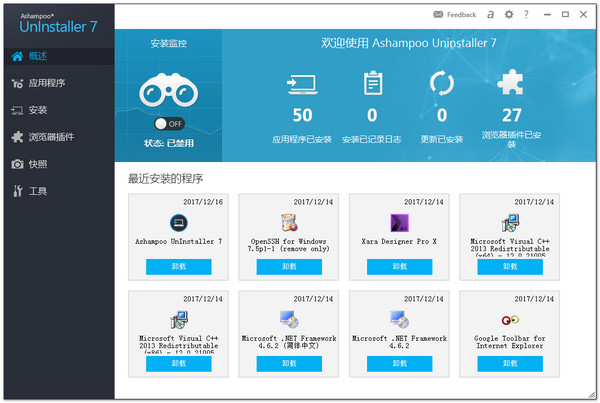600x403 pixels.
Task: Click the installed updates refresh icon
Action: [442, 83]
